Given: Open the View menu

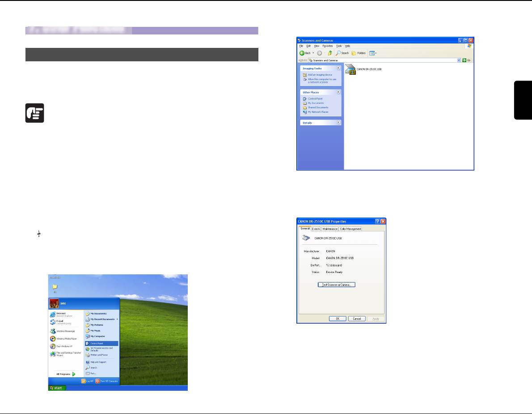Looking at the screenshot, I should [317, 46].
